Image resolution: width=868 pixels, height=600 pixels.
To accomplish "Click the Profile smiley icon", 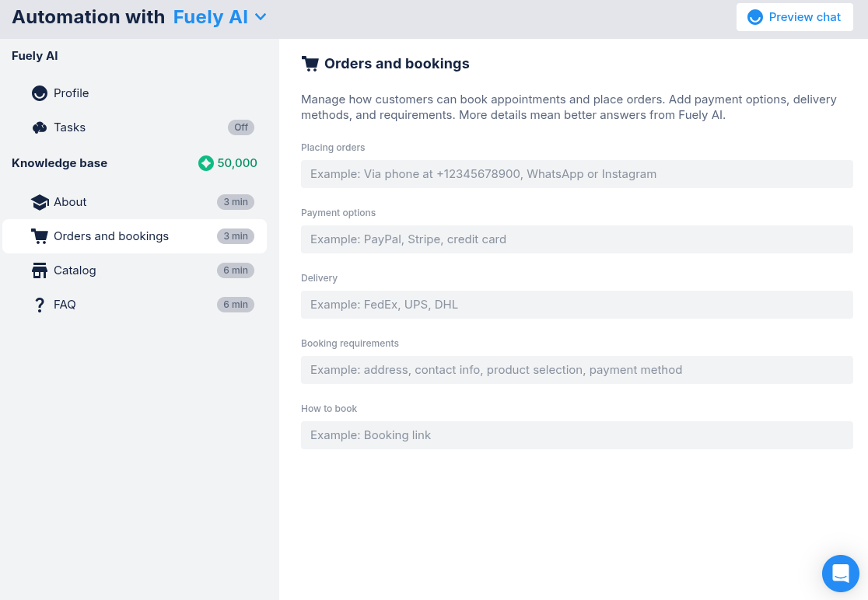I will coord(40,93).
